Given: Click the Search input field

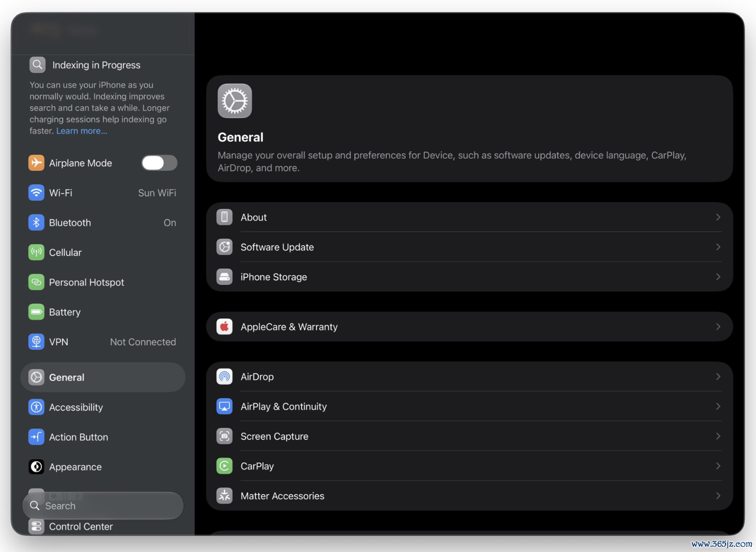Looking at the screenshot, I should (103, 505).
